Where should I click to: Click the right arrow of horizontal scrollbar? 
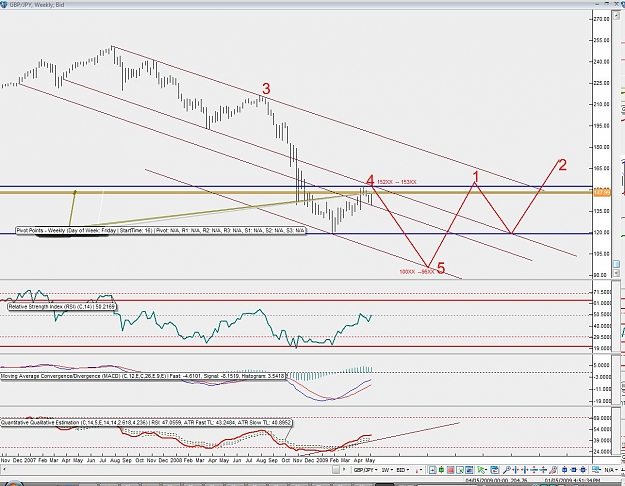coord(344,470)
